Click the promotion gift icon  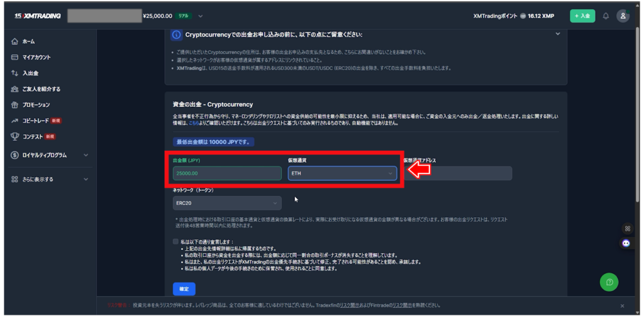(x=14, y=105)
